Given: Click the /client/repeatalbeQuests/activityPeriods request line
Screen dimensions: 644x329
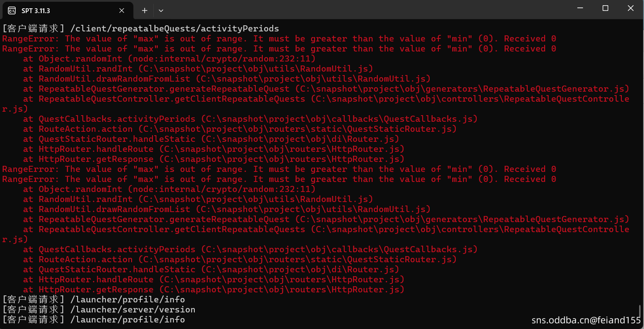Looking at the screenshot, I should click(140, 29).
